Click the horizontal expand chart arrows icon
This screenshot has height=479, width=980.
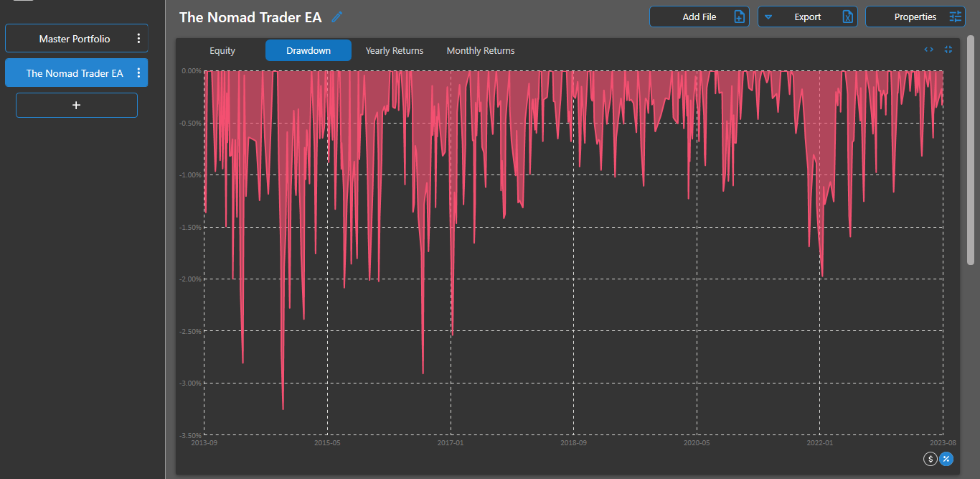tap(928, 50)
